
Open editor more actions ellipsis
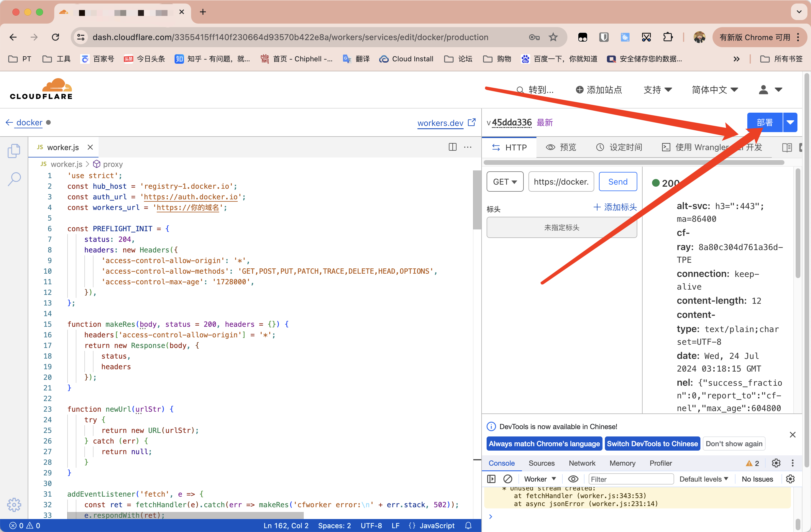click(x=468, y=147)
